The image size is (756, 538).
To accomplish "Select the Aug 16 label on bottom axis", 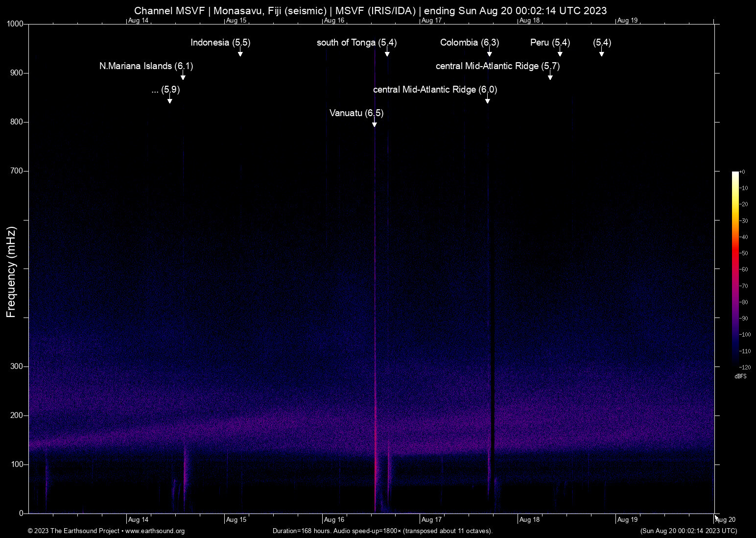I will click(x=335, y=519).
